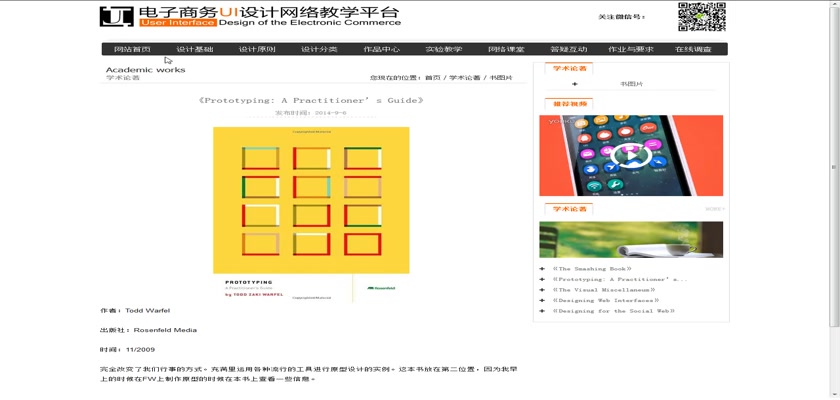Click the Academic works heading
This screenshot has height=400, width=840.
click(146, 70)
